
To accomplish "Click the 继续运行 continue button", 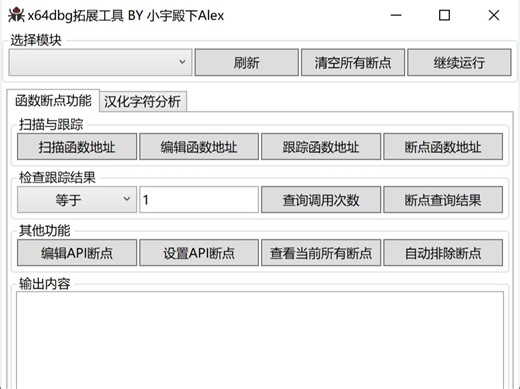I will tap(459, 62).
